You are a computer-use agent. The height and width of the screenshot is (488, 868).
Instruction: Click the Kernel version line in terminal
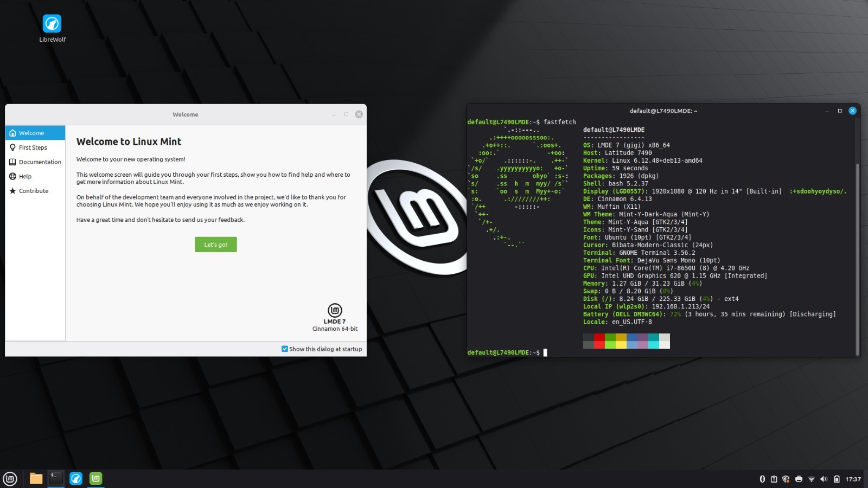click(x=643, y=160)
